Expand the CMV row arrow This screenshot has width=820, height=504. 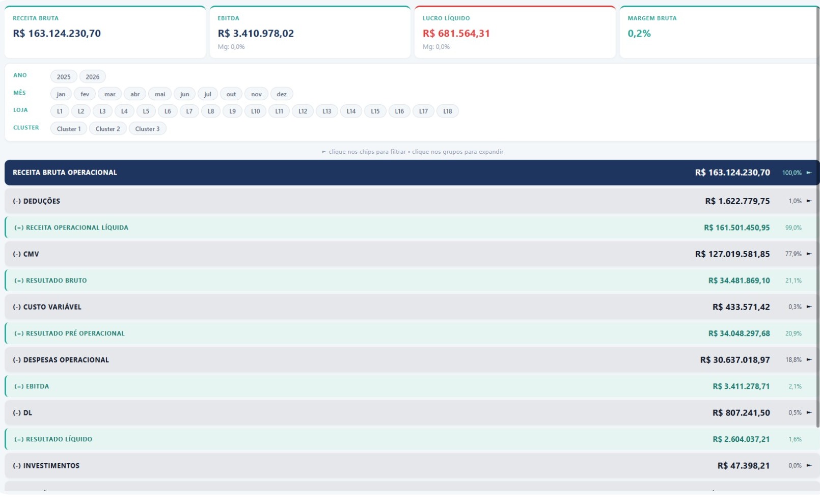809,254
